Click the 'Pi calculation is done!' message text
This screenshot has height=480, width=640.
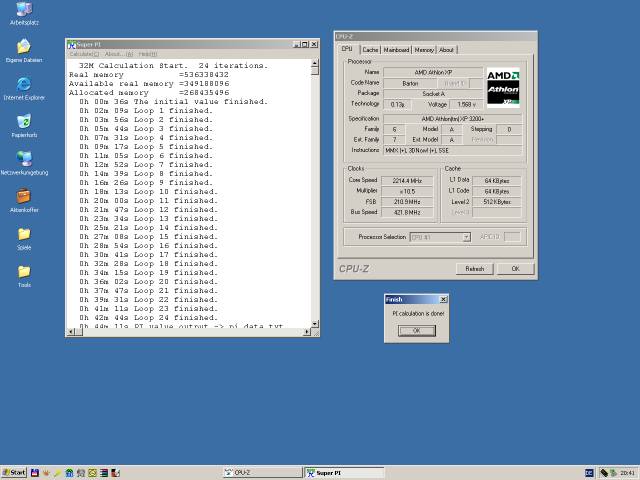pyautogui.click(x=418, y=313)
